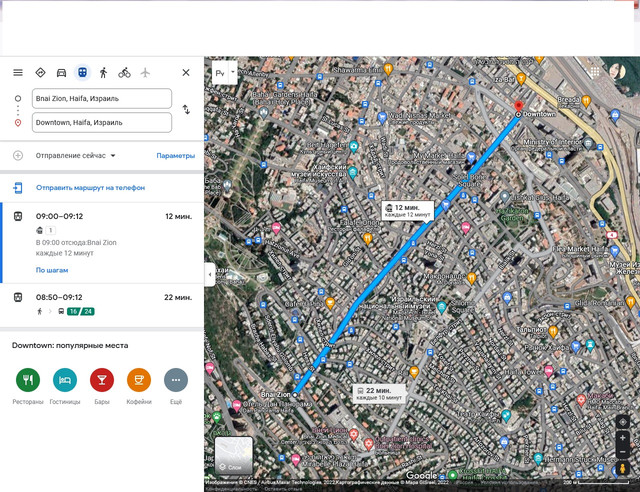
Task: Open the language selector dropdown on map
Action: tap(233, 72)
